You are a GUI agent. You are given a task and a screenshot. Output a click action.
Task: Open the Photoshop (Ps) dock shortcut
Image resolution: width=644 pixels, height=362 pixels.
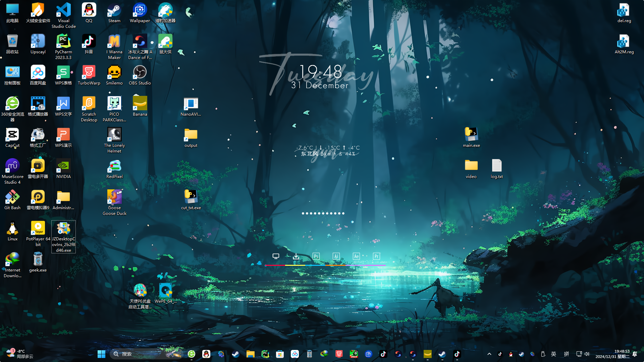pyautogui.click(x=316, y=256)
